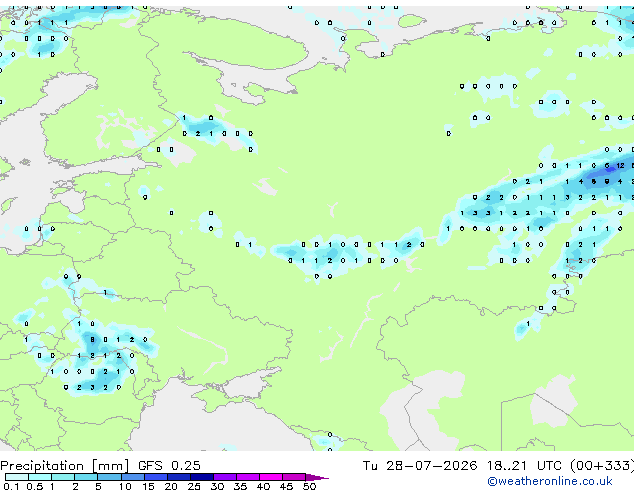Click the legend arrow tip beyond 50 mm
Image resolution: width=634 pixels, height=490 pixels.
tap(317, 477)
